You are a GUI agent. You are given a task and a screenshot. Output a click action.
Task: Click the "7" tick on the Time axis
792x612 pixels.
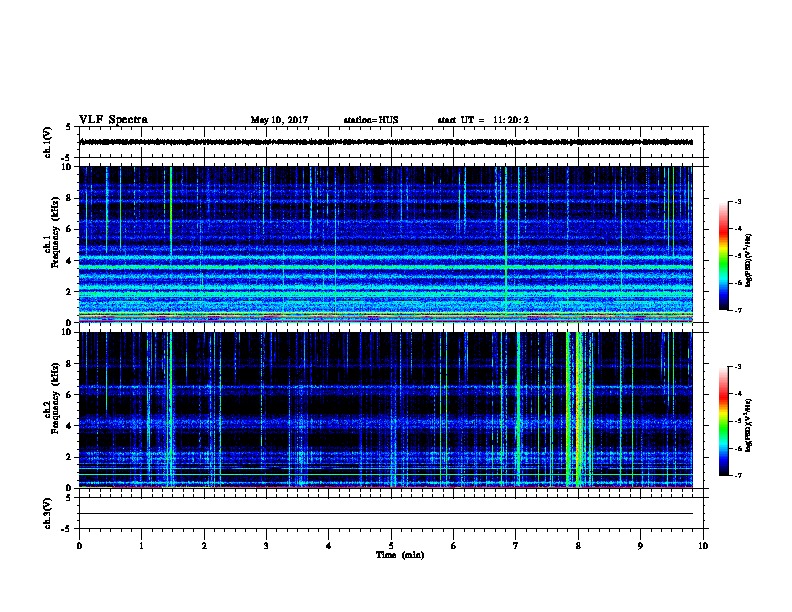516,545
